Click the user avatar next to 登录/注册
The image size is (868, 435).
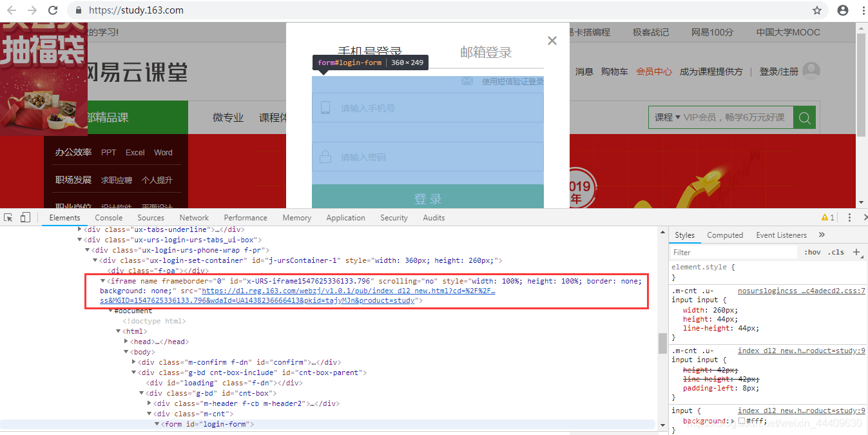click(x=811, y=70)
